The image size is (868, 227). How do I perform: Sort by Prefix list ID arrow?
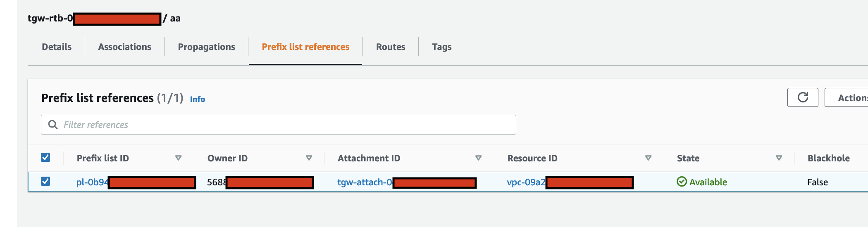179,158
